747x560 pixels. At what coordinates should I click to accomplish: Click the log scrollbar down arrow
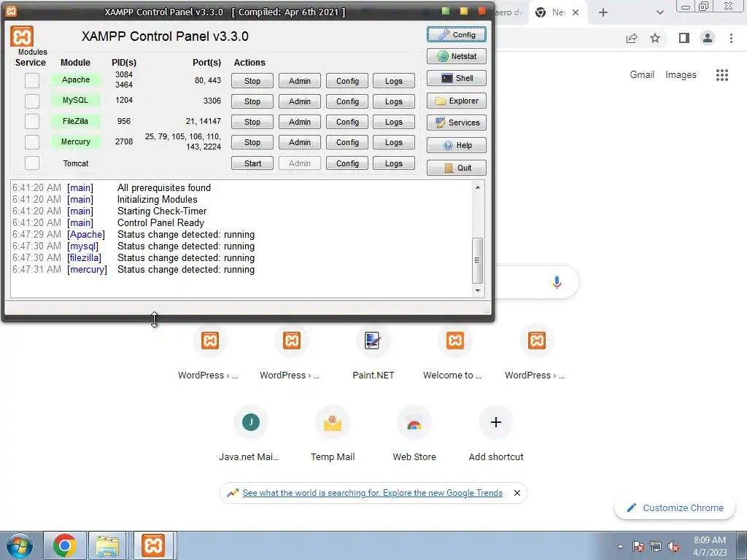[478, 290]
